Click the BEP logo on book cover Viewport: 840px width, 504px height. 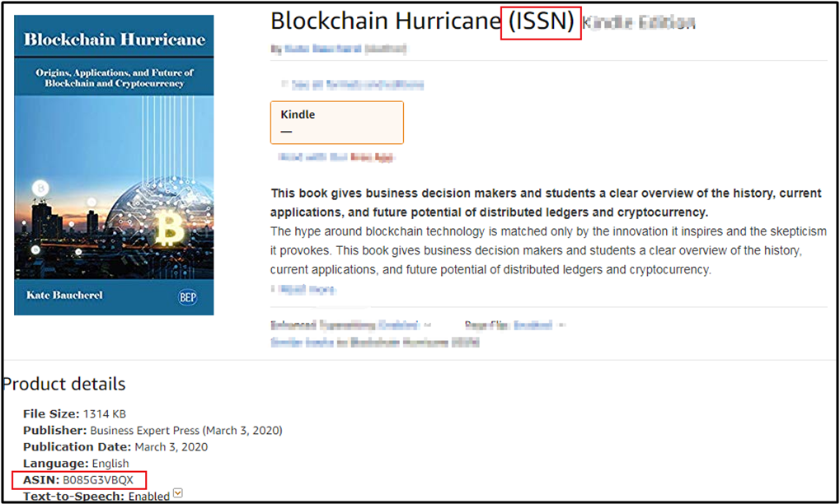[x=189, y=296]
